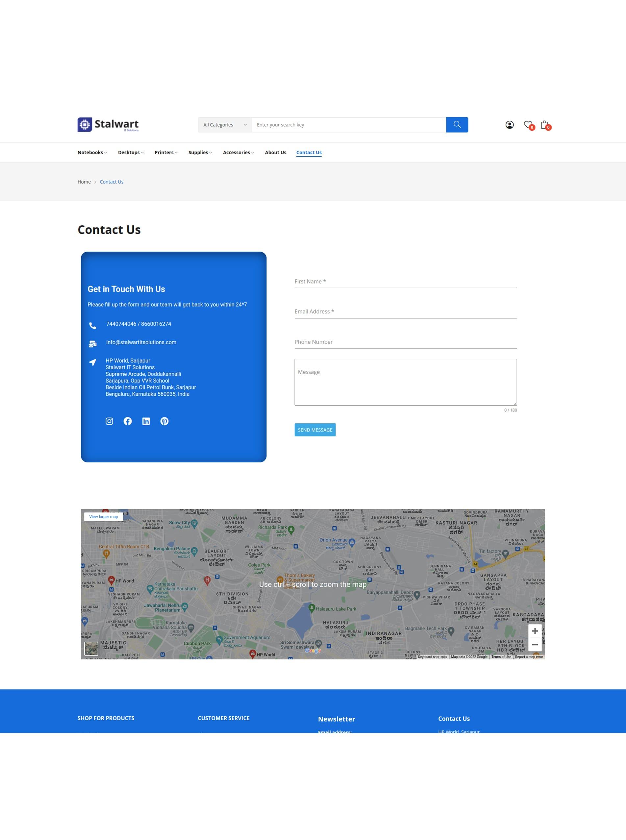Select Contact Us in navigation bar

pyautogui.click(x=309, y=152)
